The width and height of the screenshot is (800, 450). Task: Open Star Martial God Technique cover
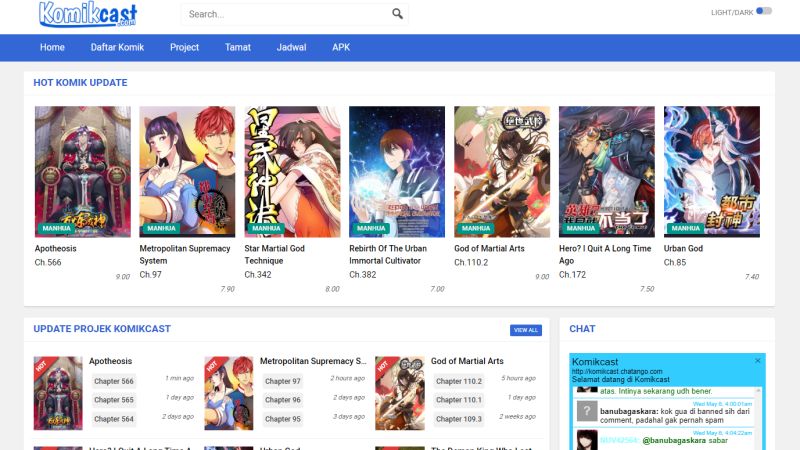292,171
